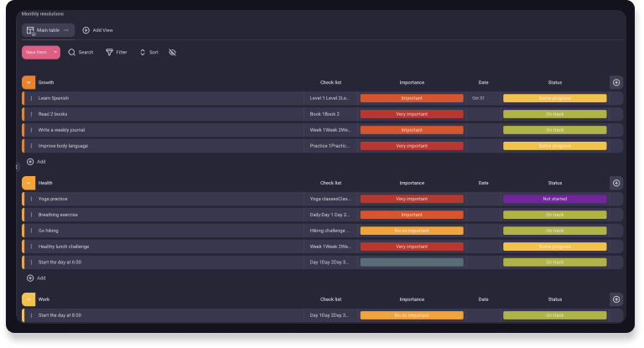Collapse the Growth group
This screenshot has height=348, width=644.
coord(29,82)
